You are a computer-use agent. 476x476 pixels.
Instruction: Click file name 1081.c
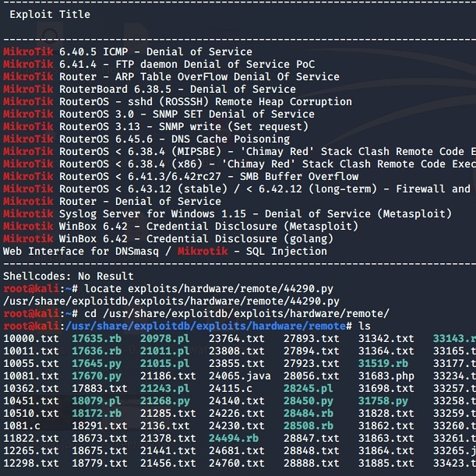(x=22, y=425)
